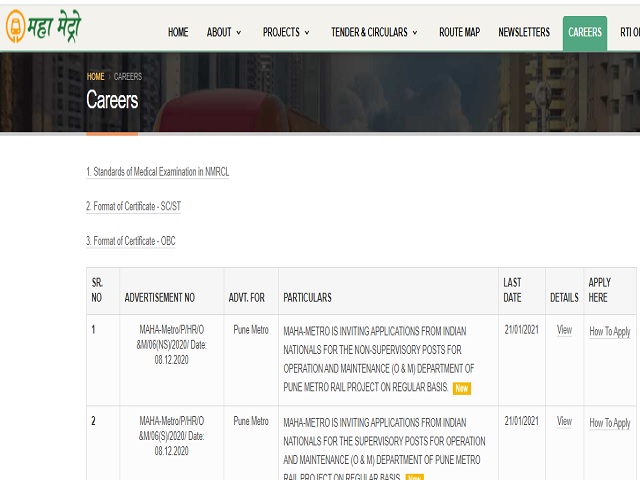Select advertisement number MAHA-Metro/P/HR/O&M/06(S)/2020
This screenshot has height=480, width=640.
coord(171,436)
